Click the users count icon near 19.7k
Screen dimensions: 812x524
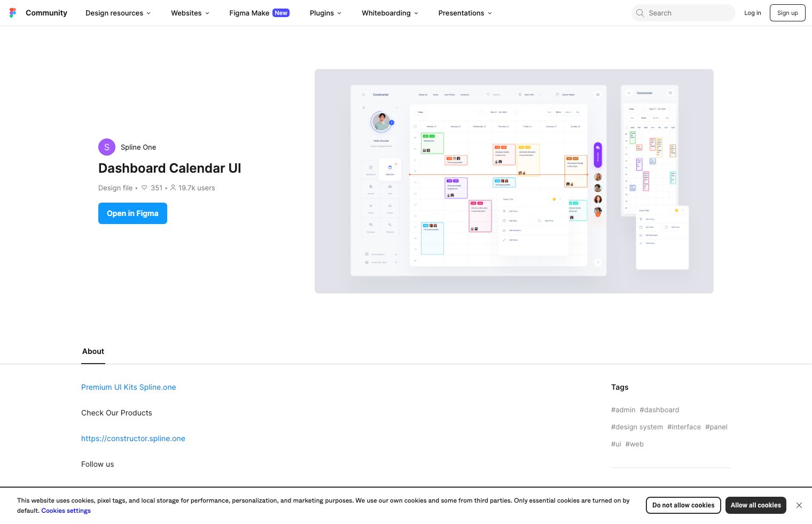click(x=173, y=188)
